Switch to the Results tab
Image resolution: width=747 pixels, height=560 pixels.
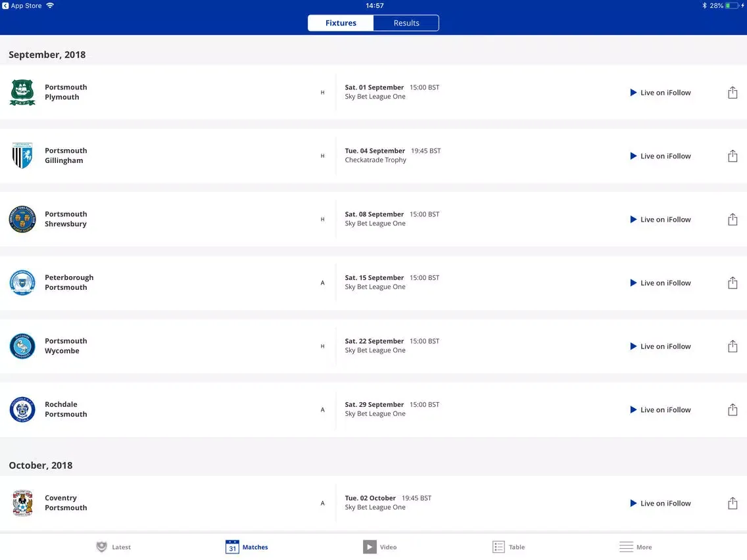406,23
